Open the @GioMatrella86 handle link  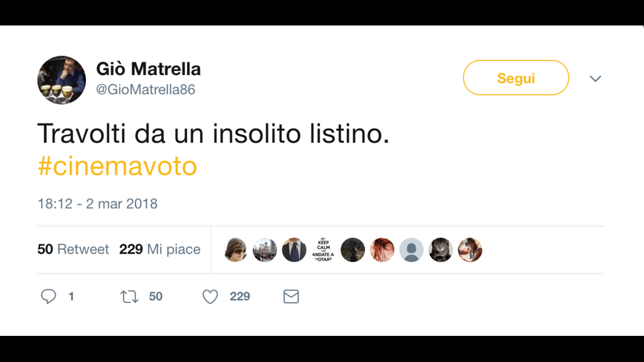click(x=146, y=90)
